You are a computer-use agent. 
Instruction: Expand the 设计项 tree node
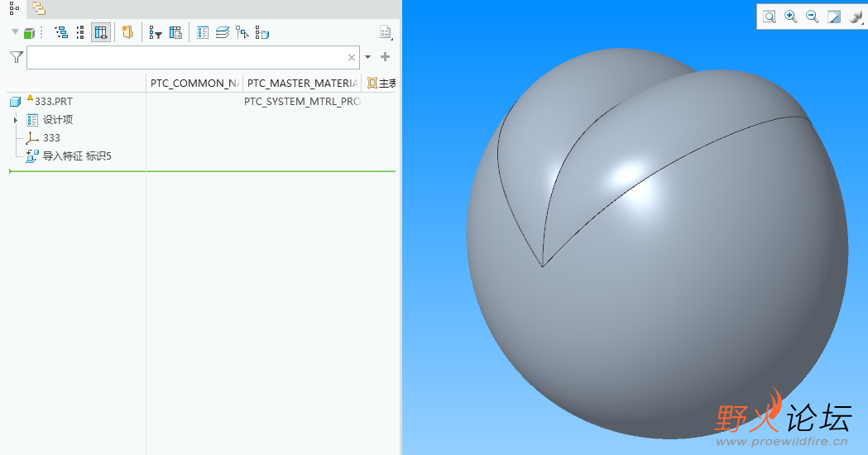coord(16,120)
